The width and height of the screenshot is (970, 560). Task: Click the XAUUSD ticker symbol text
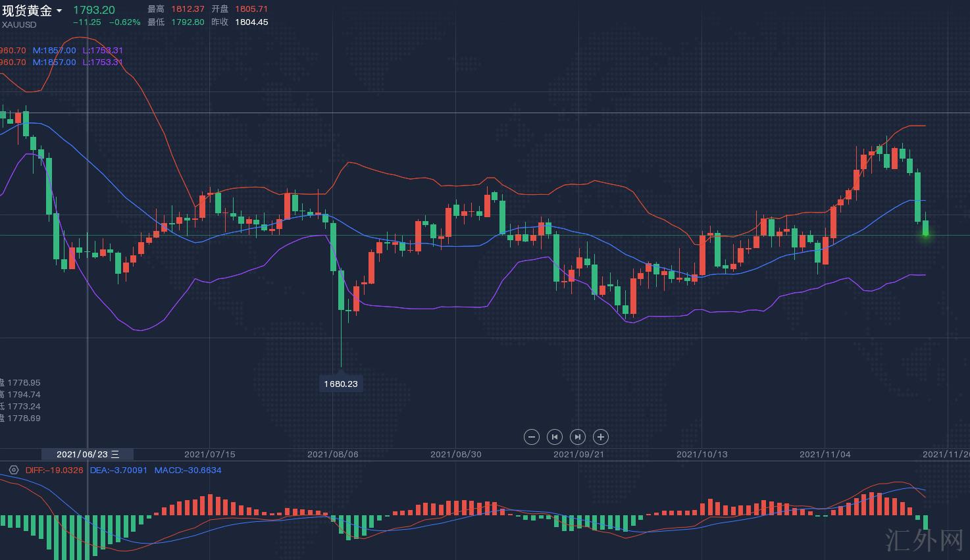(19, 25)
